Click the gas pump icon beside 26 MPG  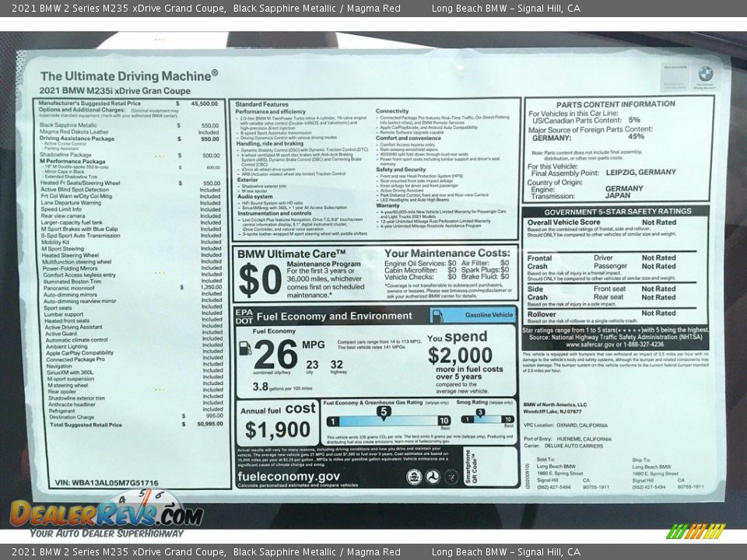(x=245, y=348)
